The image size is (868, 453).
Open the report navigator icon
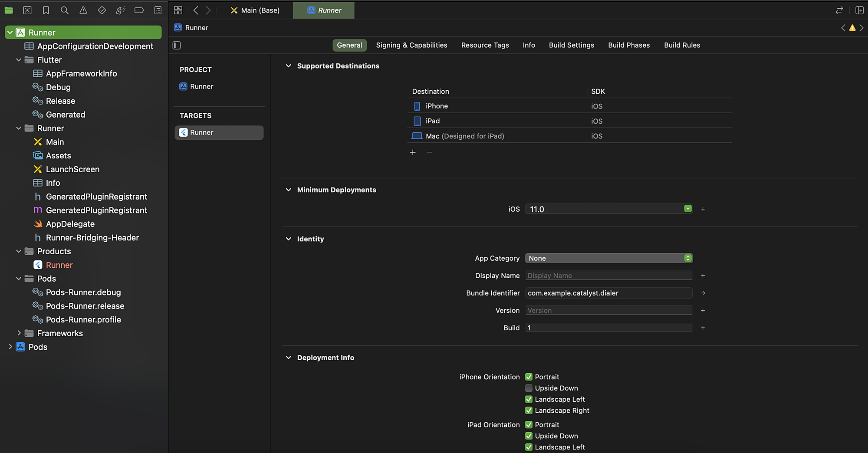pos(158,10)
